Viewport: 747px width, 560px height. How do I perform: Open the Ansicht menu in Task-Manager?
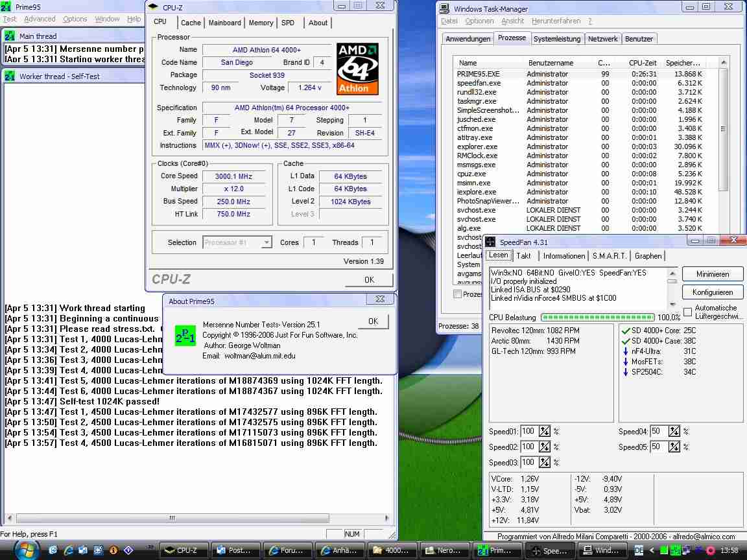pyautogui.click(x=513, y=21)
